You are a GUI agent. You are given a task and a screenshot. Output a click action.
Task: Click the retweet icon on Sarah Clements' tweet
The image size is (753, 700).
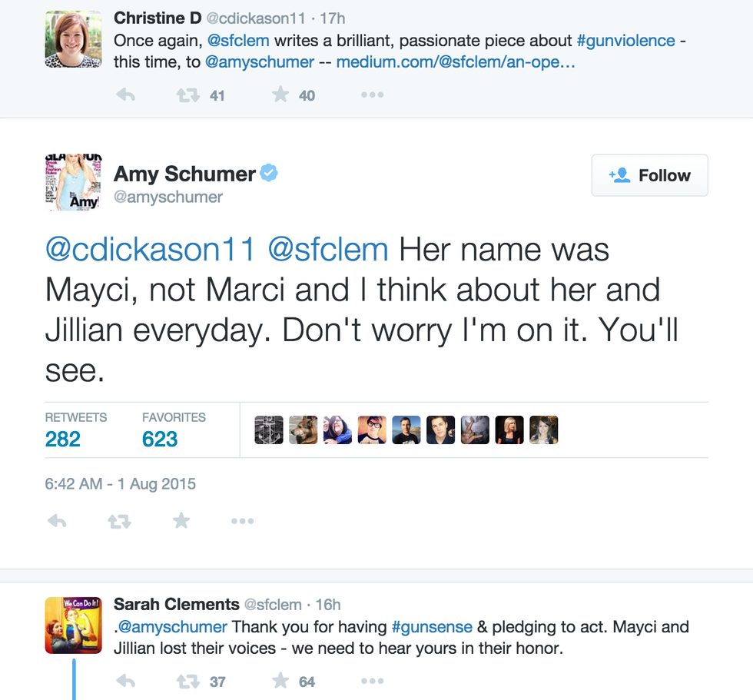pyautogui.click(x=189, y=681)
